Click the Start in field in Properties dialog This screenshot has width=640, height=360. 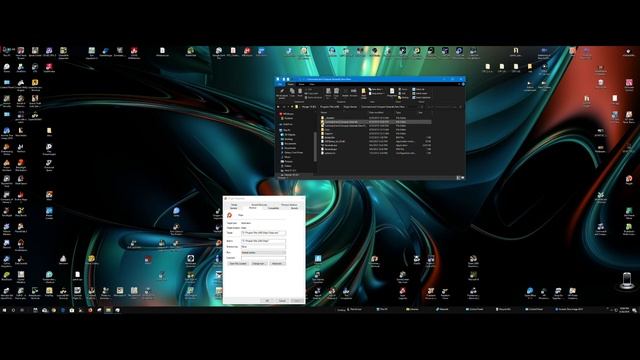point(263,241)
